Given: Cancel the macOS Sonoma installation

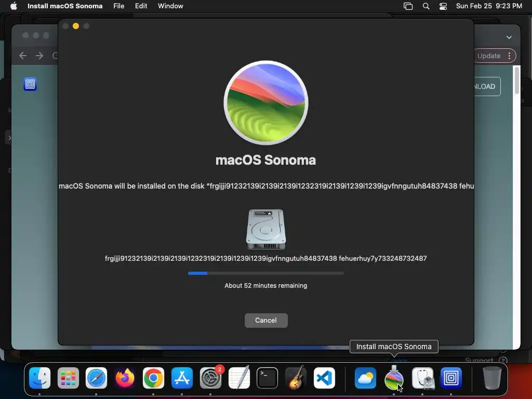Looking at the screenshot, I should tap(266, 320).
